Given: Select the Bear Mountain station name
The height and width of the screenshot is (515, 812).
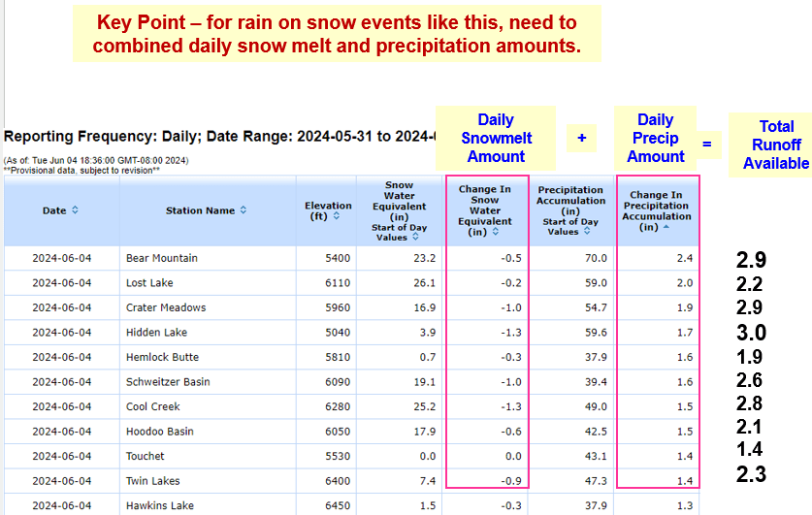Looking at the screenshot, I should pyautogui.click(x=161, y=258).
